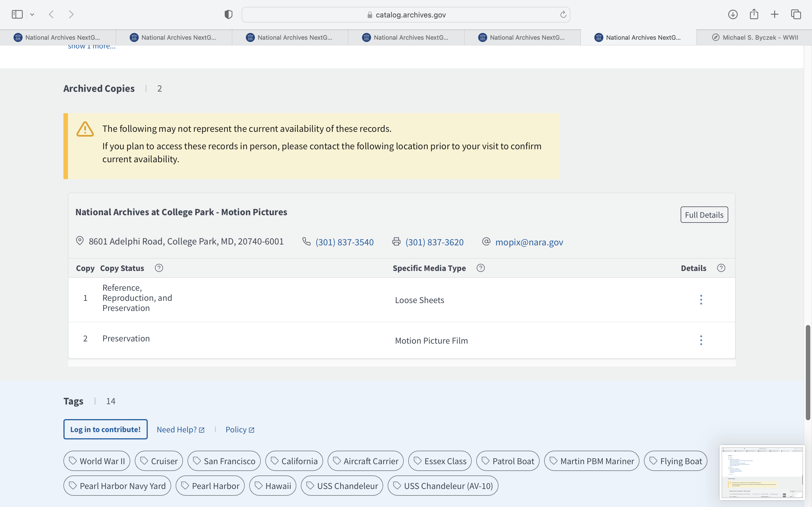
Task: Expand sidebar options chevron dropdown
Action: [32, 14]
